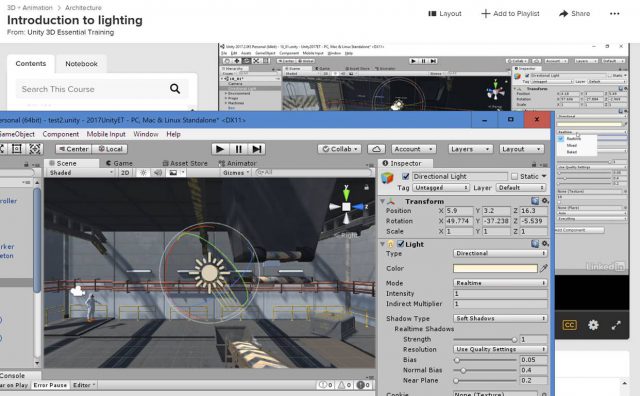This screenshot has width=640, height=396.
Task: Switch to the Notebook tab
Action: [81, 64]
